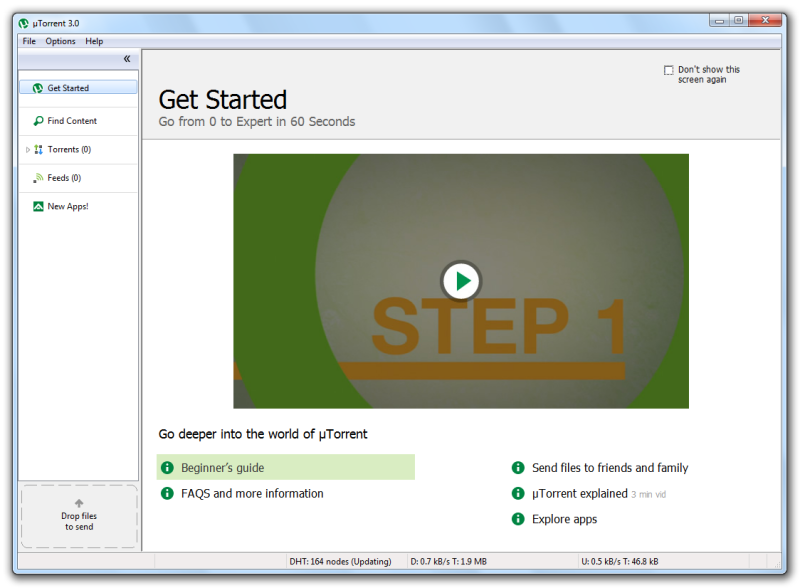Image resolution: width=800 pixels, height=588 pixels.
Task: Select Find Content in sidebar
Action: 78,121
